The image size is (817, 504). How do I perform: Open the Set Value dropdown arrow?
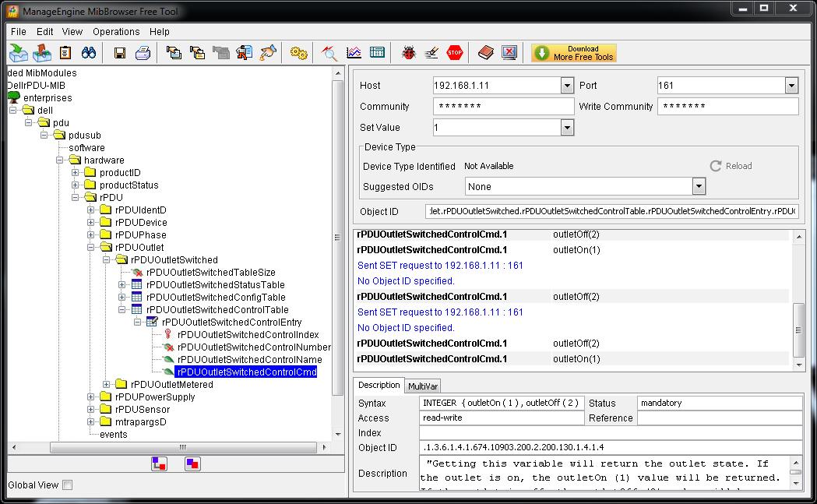click(568, 127)
